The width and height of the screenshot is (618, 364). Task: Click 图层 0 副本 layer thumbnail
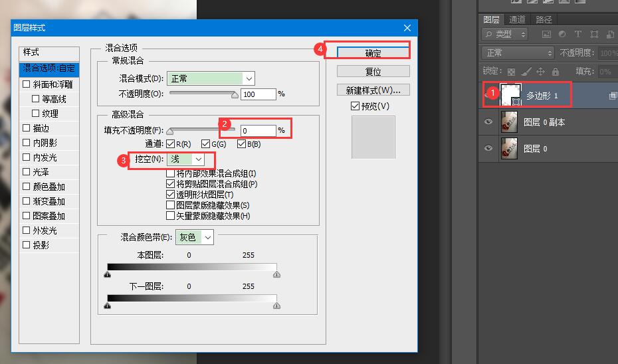pyautogui.click(x=509, y=122)
